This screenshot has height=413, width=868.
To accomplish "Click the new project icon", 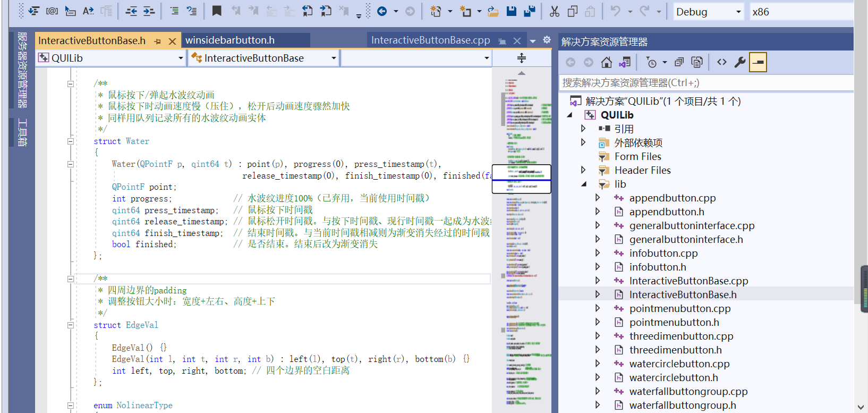I will pos(436,11).
